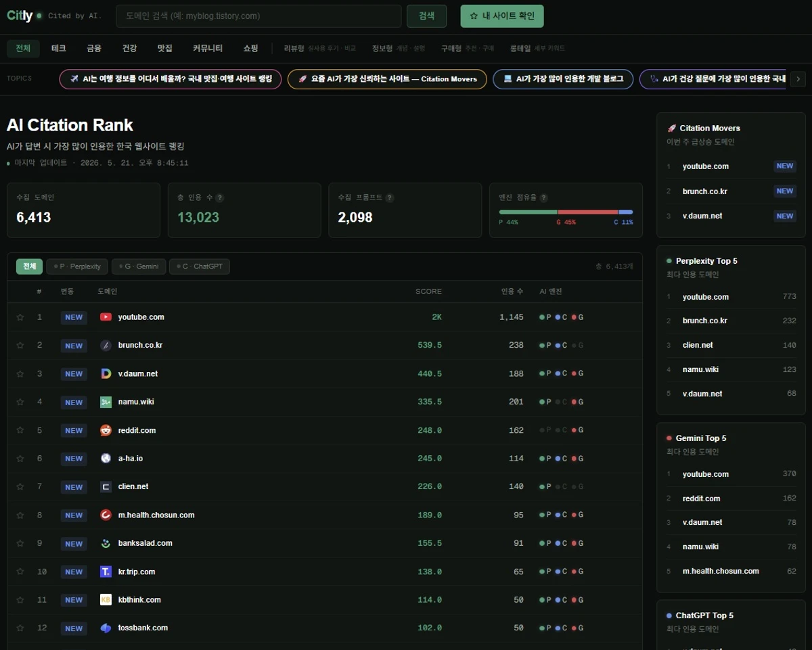Filter by 리뷰형 intent type
Screen dimensions: 812x650
tap(319, 49)
